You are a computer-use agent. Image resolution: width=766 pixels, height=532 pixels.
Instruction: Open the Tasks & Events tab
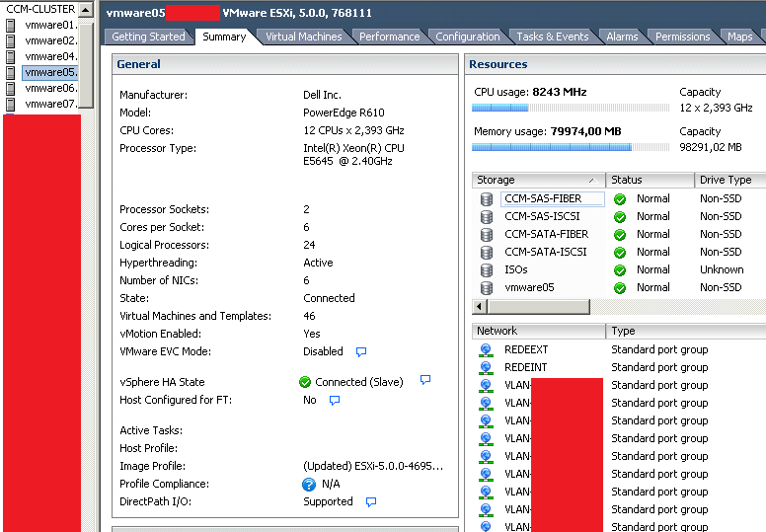tap(553, 37)
